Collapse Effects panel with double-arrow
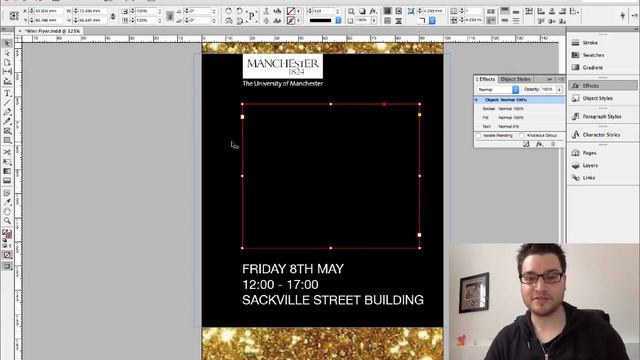640x360 pixels. [x=550, y=79]
